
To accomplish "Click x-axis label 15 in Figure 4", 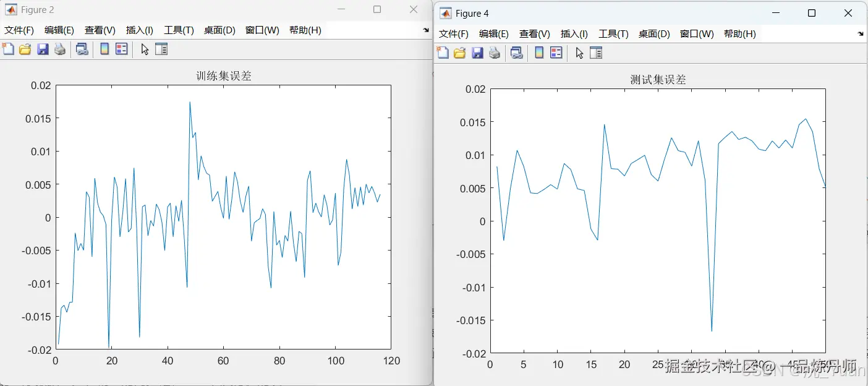I will click(591, 365).
